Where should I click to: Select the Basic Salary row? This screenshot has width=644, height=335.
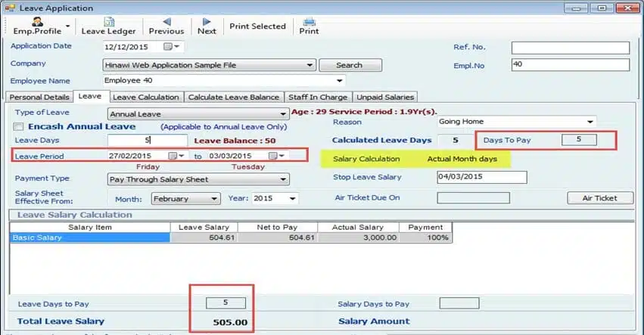click(x=91, y=237)
